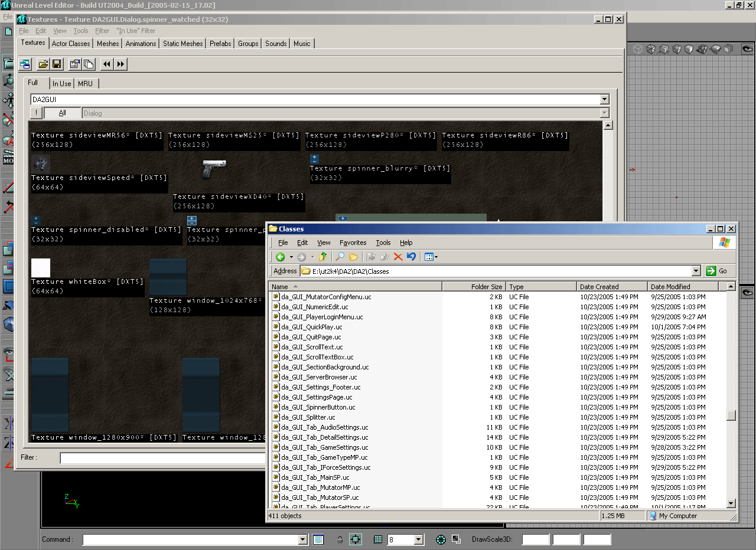Viewport: 756px width, 550px height.
Task: Open the "In Use" Filter menu
Action: [x=136, y=31]
